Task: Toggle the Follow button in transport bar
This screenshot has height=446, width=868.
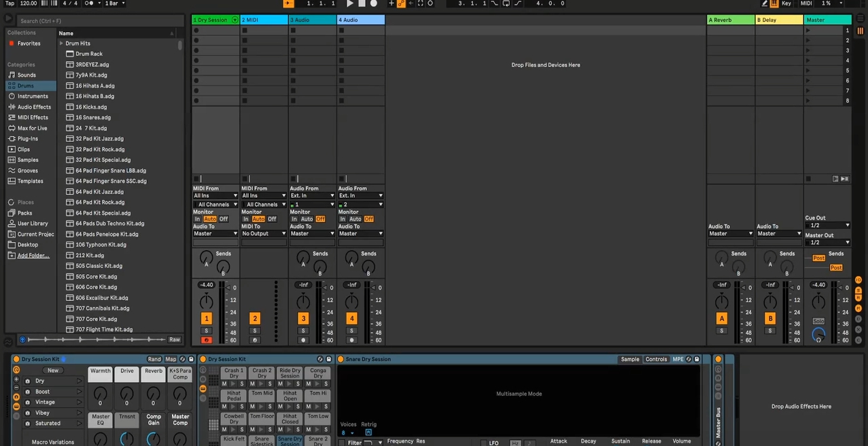Action: click(x=289, y=3)
